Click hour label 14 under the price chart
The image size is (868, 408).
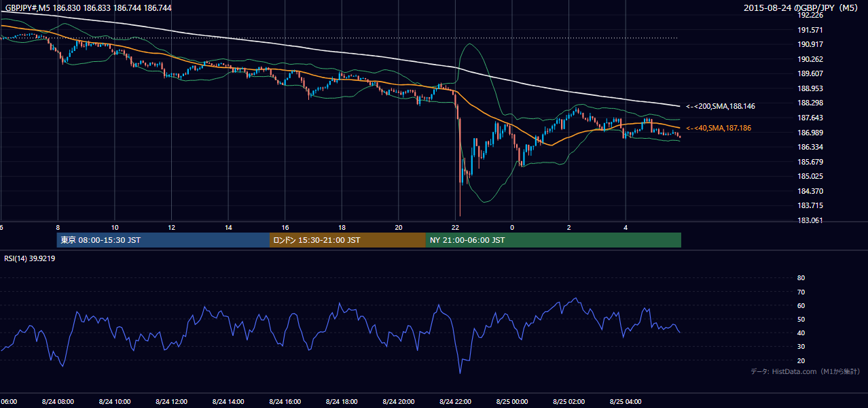228,228
